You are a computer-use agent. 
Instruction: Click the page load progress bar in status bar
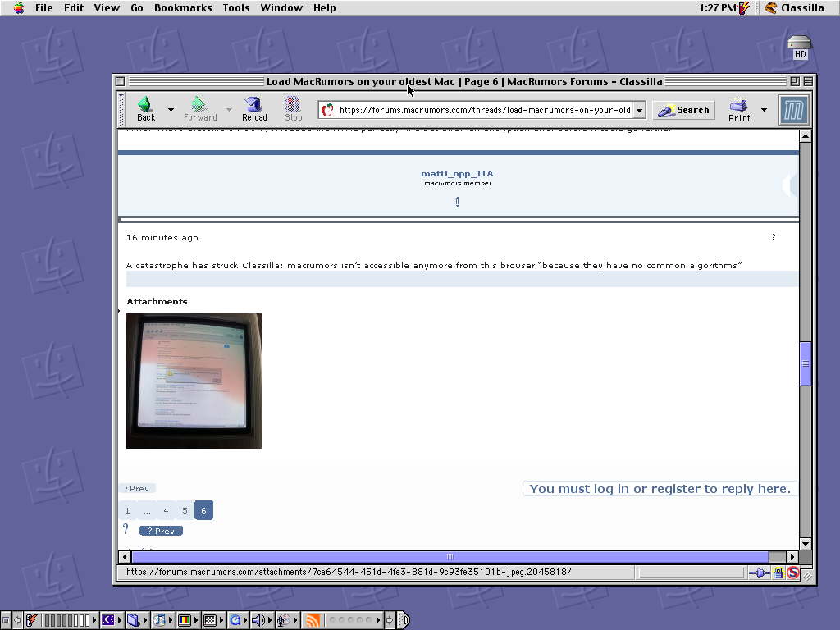point(692,573)
